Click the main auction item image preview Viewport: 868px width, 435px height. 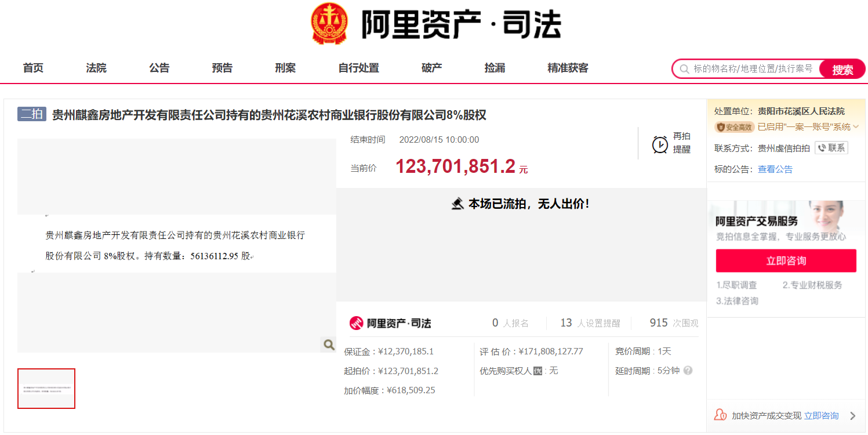pos(177,245)
